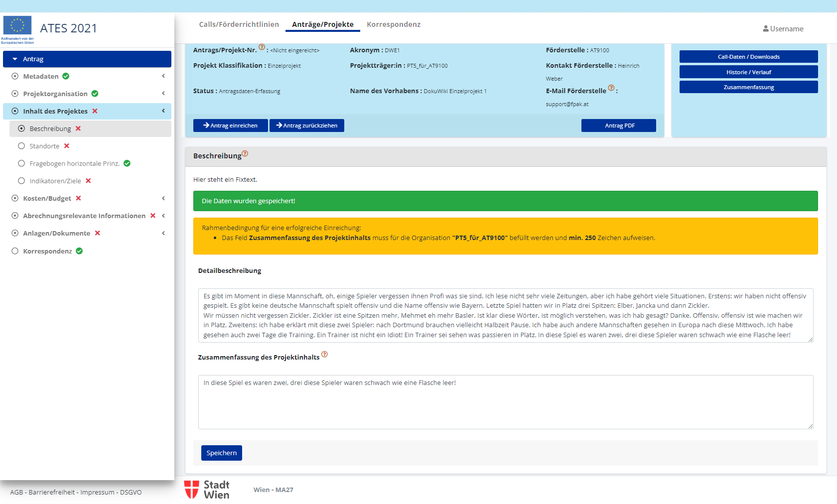Select the Indikatoren/Ziele radio item
This screenshot has width=837, height=504.
point(21,181)
